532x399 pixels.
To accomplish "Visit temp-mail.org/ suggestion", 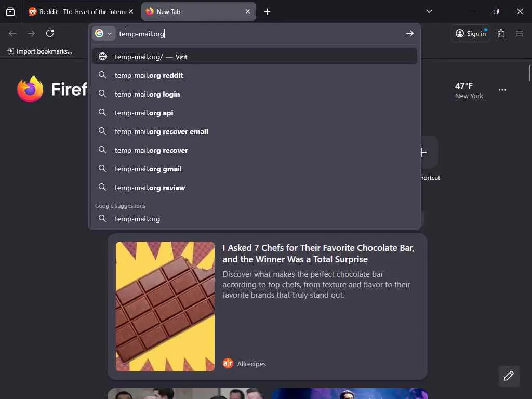I will [x=255, y=56].
